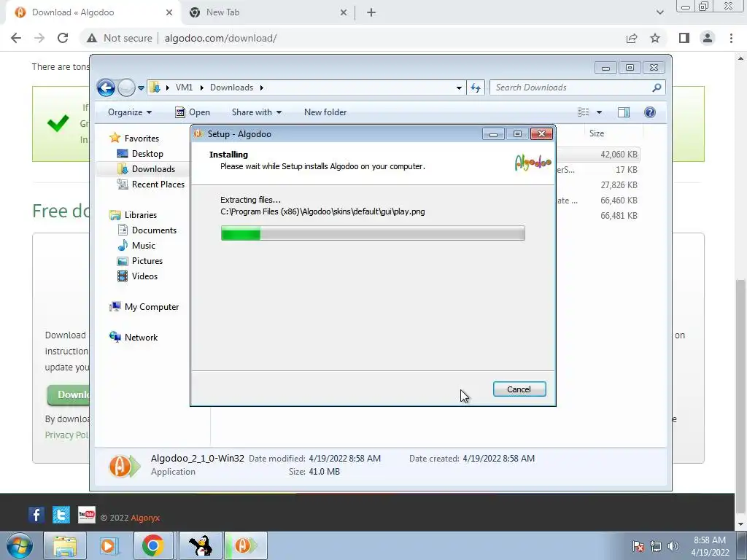Click the Not secure warning indicator
The width and height of the screenshot is (747, 560).
119,38
